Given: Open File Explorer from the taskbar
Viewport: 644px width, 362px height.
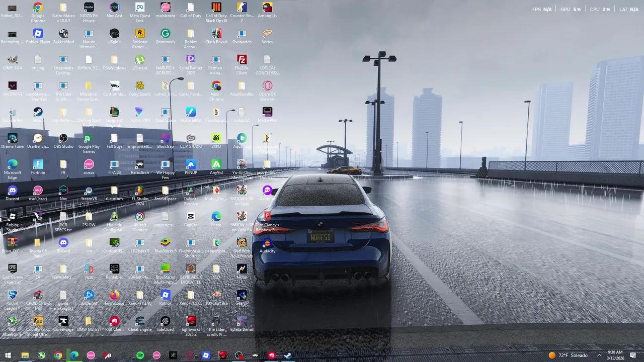Looking at the screenshot, I should [25, 355].
